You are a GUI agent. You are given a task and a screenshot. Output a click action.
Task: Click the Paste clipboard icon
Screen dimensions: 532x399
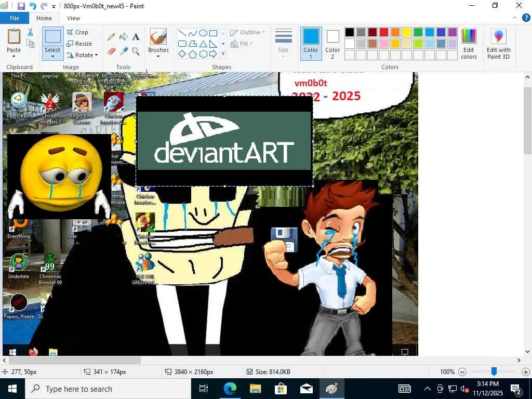click(14, 36)
